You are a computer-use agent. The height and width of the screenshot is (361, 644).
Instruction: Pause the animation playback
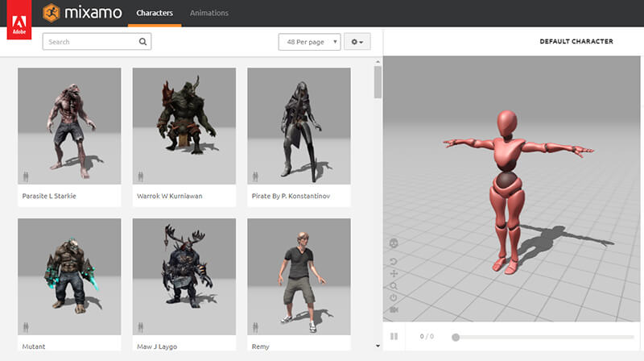coord(394,336)
